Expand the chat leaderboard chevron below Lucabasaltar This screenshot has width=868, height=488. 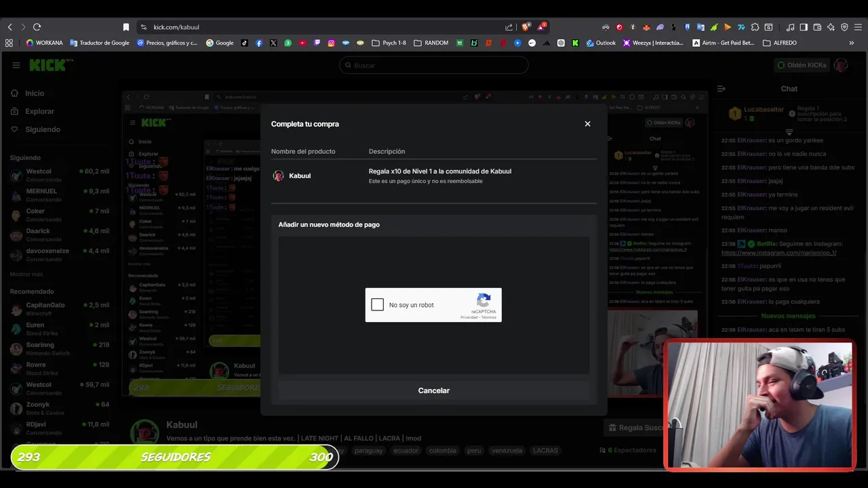tap(789, 131)
